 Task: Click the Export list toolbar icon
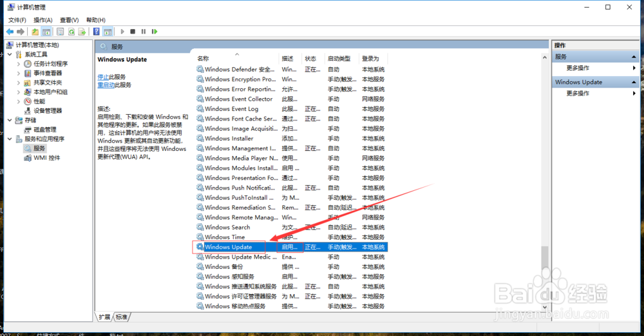[x=82, y=32]
